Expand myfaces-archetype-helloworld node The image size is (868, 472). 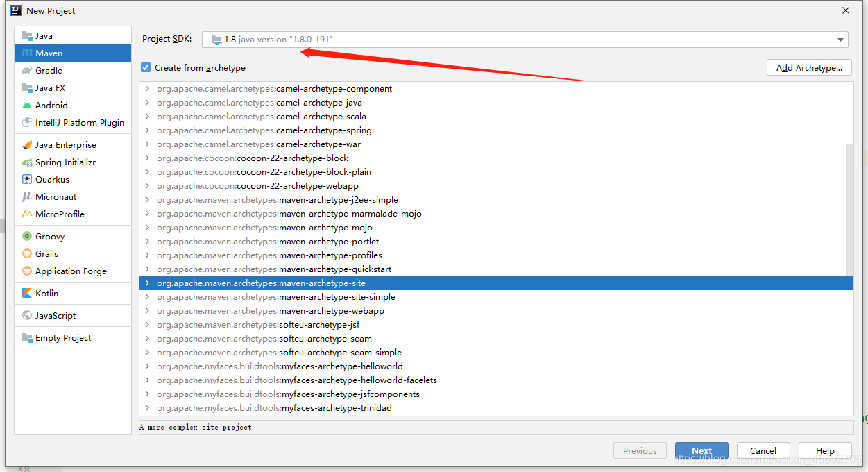pos(147,366)
